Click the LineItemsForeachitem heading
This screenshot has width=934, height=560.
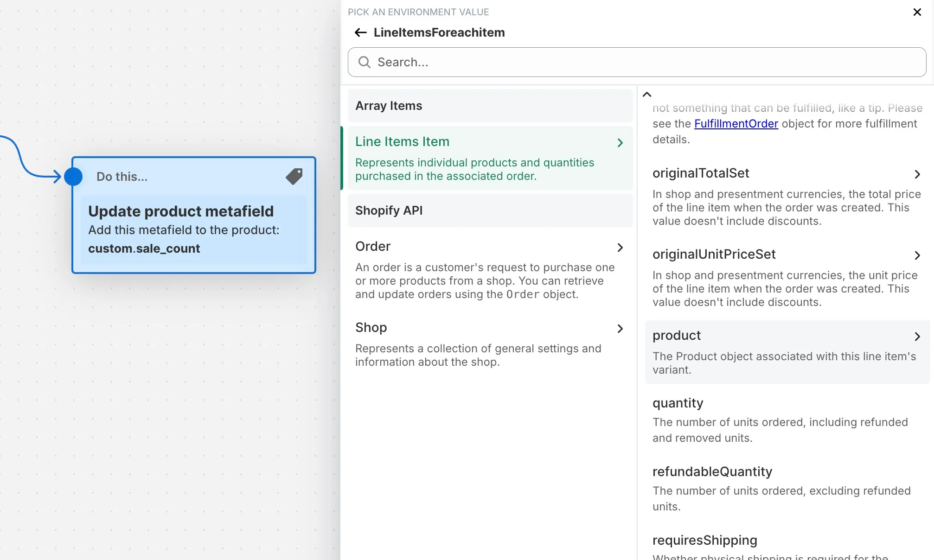click(x=439, y=32)
